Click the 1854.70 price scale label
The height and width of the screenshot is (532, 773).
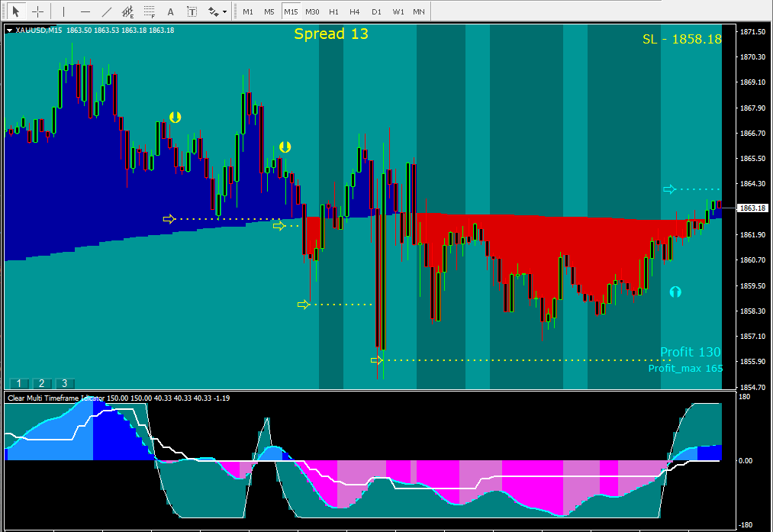click(753, 387)
